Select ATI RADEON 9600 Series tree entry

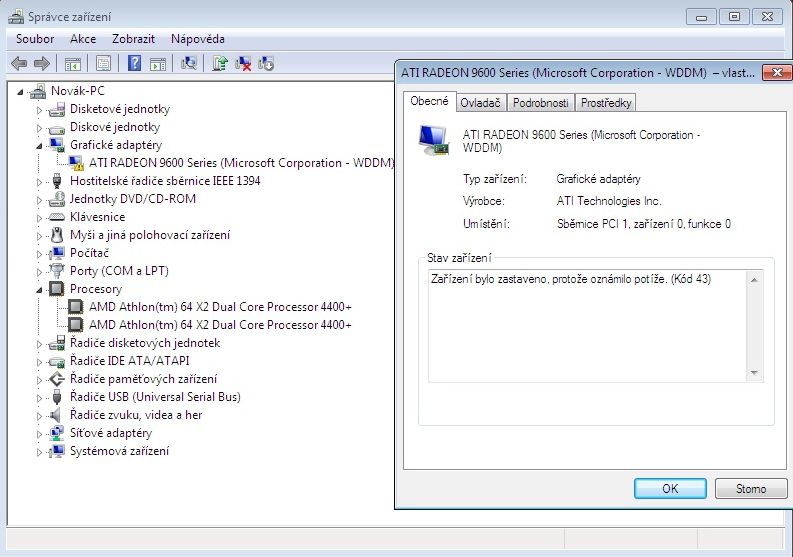[x=241, y=163]
